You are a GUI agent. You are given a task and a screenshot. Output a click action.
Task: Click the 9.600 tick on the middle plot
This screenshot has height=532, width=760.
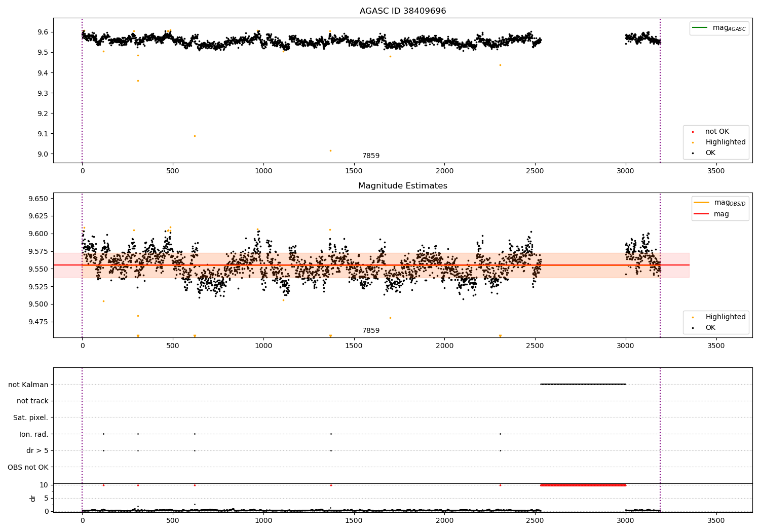[x=39, y=234]
